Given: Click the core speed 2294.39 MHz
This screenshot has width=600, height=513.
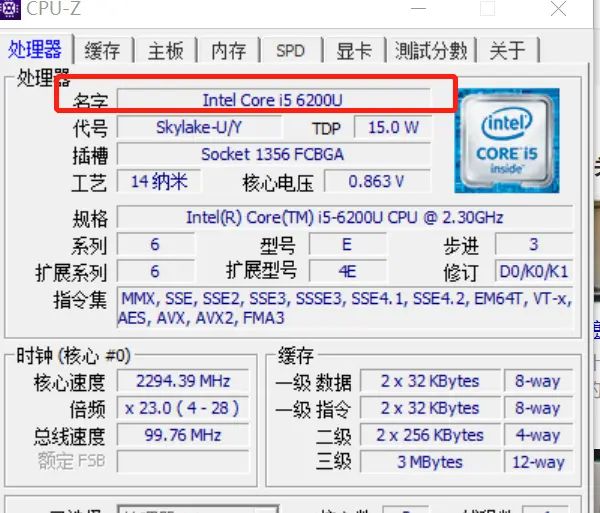Looking at the screenshot, I should click(x=183, y=381).
